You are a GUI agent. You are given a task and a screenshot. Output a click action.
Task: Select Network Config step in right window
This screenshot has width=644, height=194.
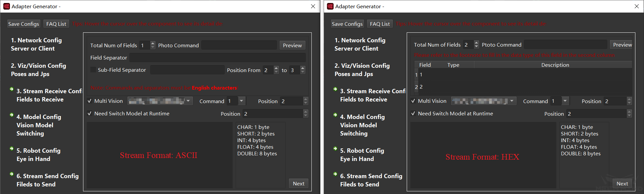(360, 44)
